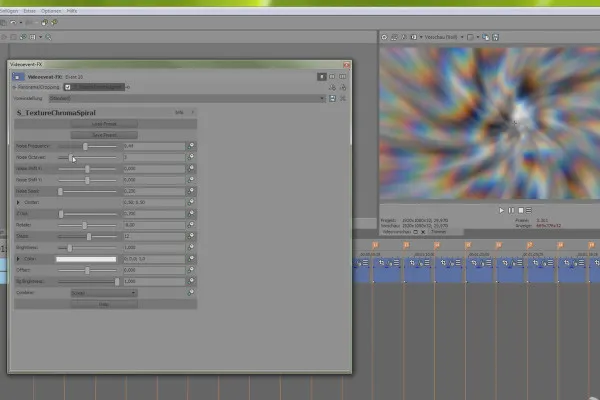Click the Bg Brightness animation icon
The width and height of the screenshot is (600, 400).
tap(191, 281)
